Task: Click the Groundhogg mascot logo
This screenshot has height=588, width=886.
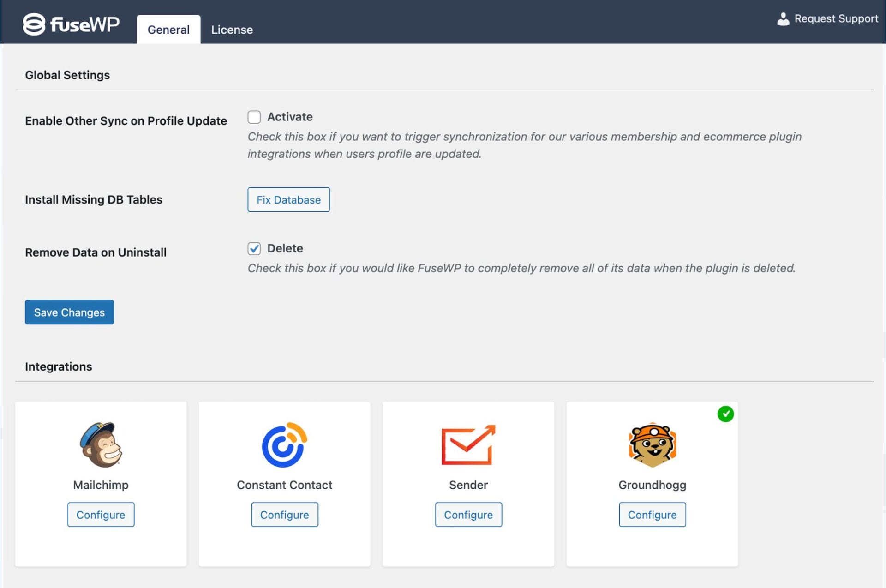Action: coord(652,445)
